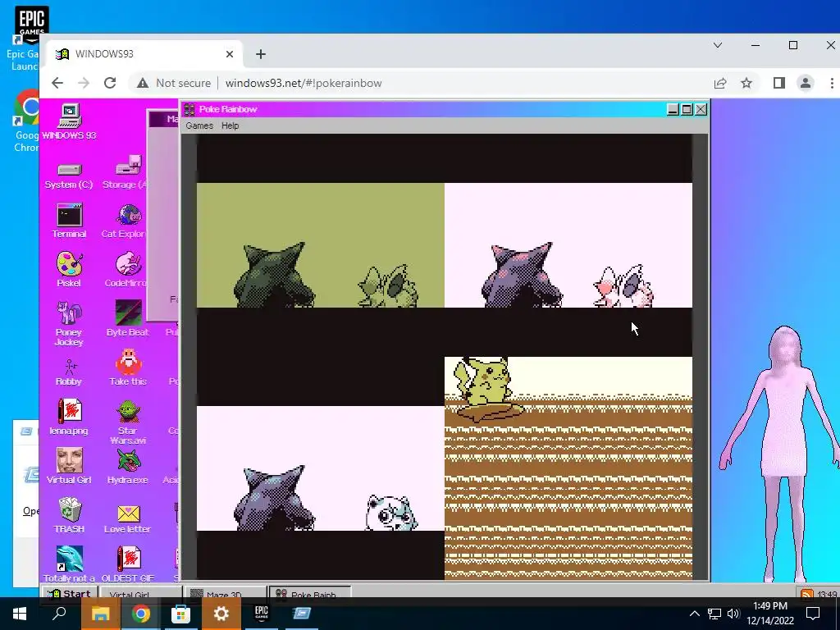The height and width of the screenshot is (630, 840).
Task: Click the Not secure site info warning
Action: point(174,83)
